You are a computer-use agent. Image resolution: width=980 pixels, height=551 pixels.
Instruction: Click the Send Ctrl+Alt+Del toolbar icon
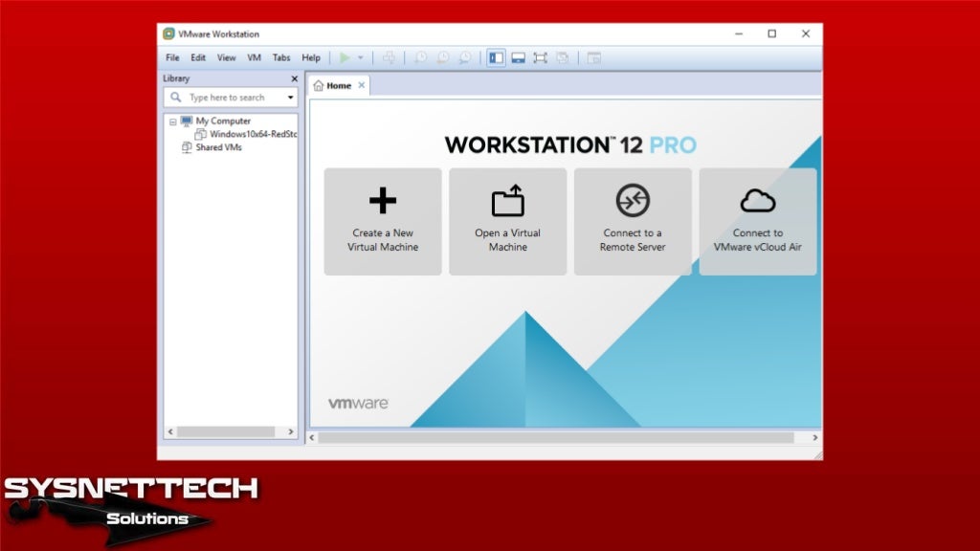pos(389,57)
